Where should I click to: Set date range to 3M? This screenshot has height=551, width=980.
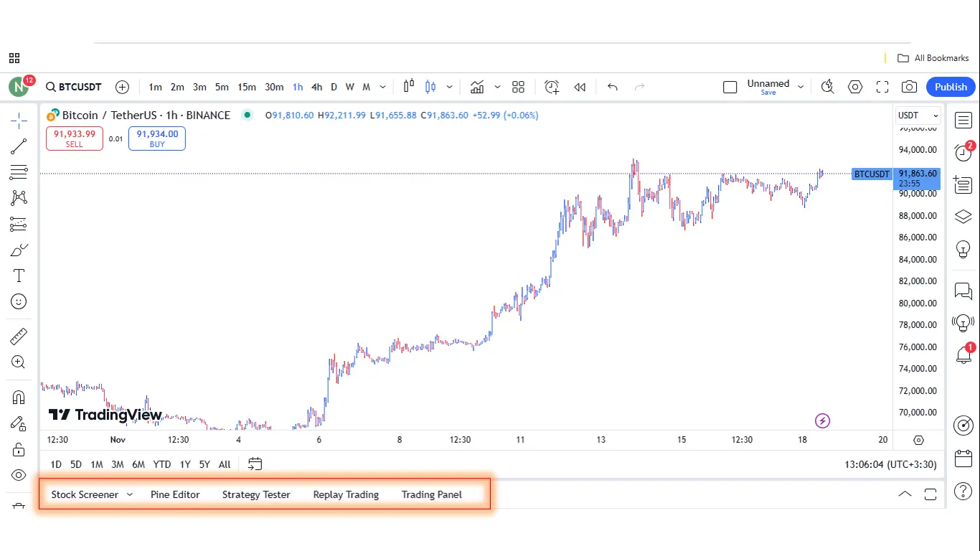[117, 464]
